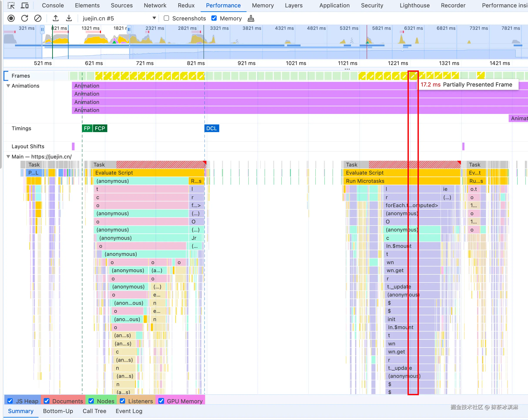This screenshot has height=420, width=528.
Task: Collapse the Animations track
Action: click(8, 86)
